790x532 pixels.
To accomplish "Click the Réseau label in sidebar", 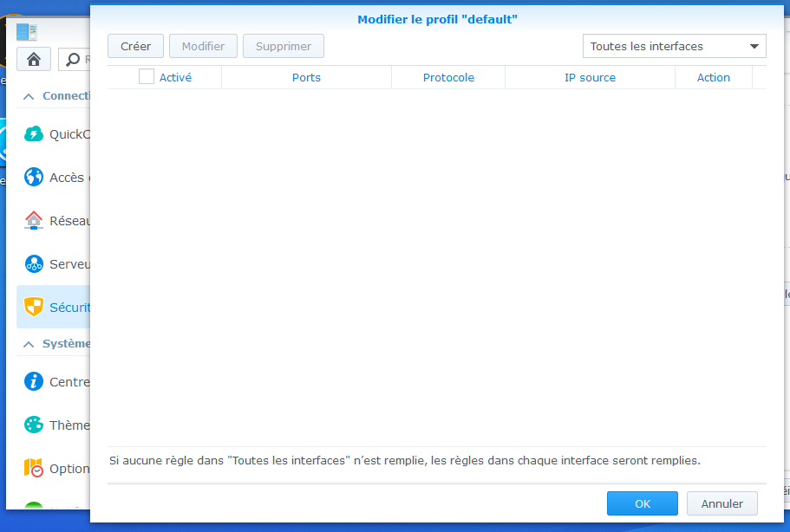I will tap(69, 221).
